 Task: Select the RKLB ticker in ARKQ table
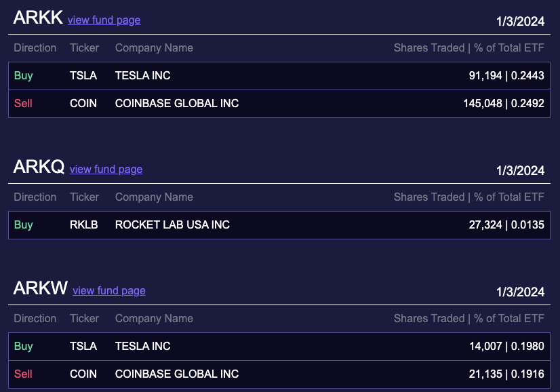point(84,225)
